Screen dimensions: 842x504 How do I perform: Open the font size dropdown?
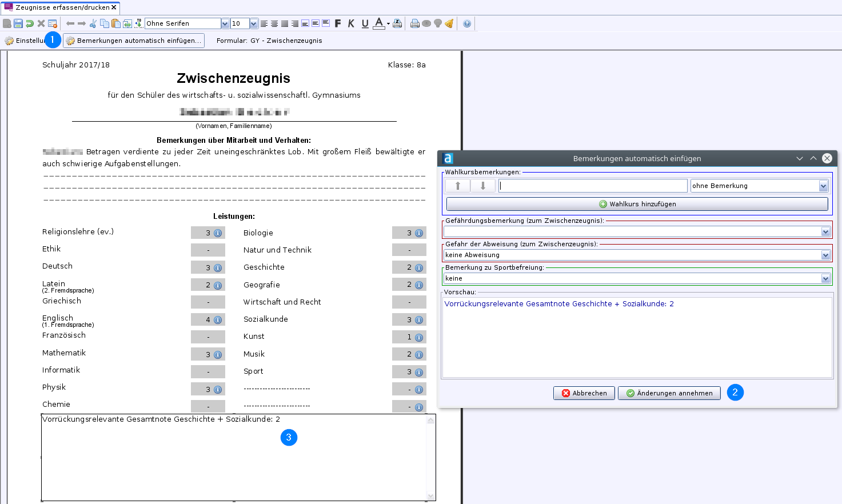(x=254, y=23)
